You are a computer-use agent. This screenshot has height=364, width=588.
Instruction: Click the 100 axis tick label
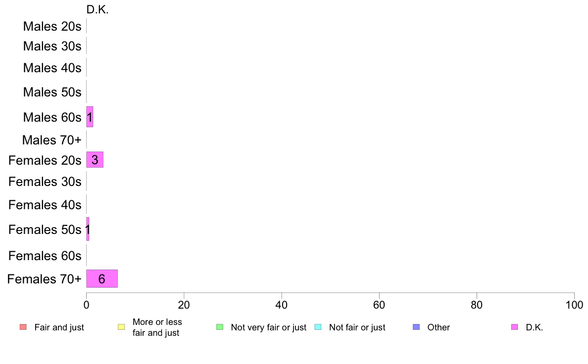point(574,305)
